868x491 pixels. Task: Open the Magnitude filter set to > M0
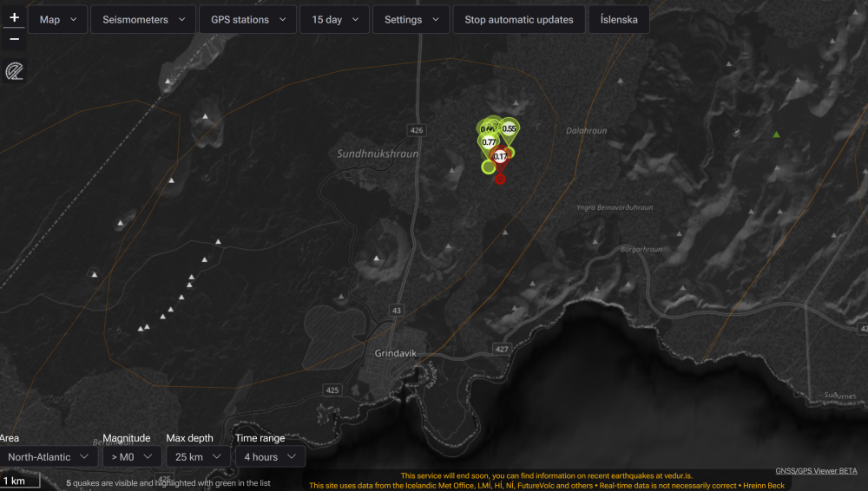click(x=131, y=456)
